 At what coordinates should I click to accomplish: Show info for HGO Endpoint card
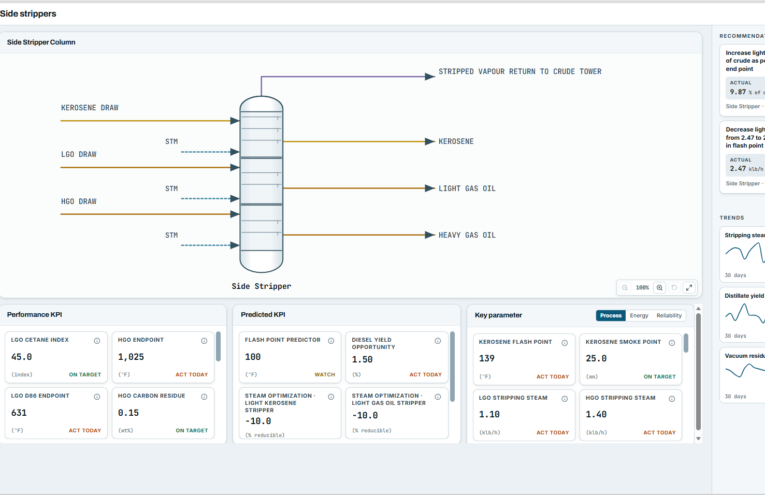pyautogui.click(x=204, y=341)
